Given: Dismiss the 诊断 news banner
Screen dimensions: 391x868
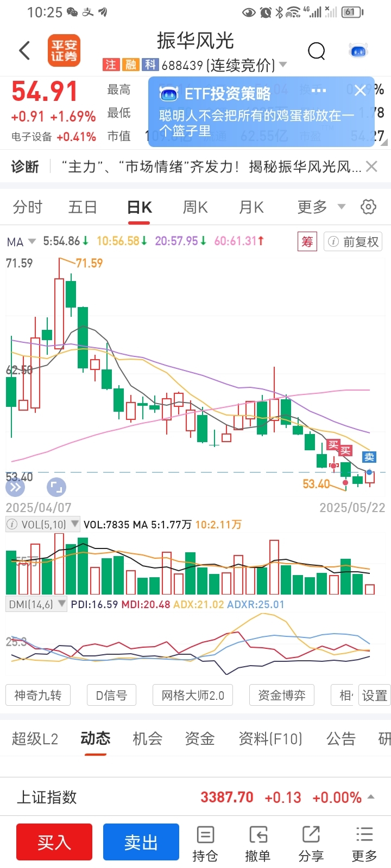Looking at the screenshot, I should [x=371, y=166].
